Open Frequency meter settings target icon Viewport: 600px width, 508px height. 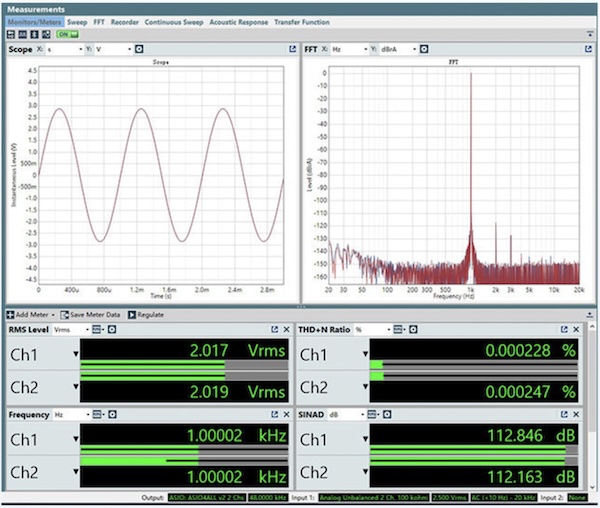tap(112, 414)
